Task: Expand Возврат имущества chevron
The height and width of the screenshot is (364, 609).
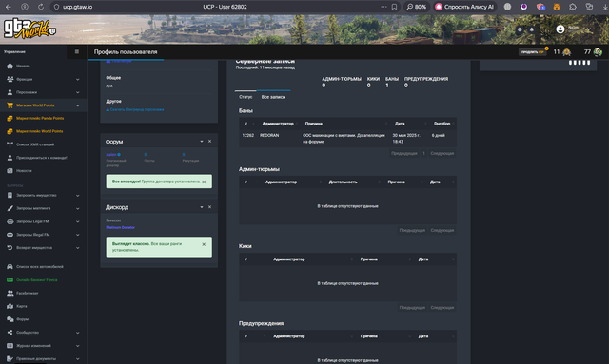Action: pos(78,248)
